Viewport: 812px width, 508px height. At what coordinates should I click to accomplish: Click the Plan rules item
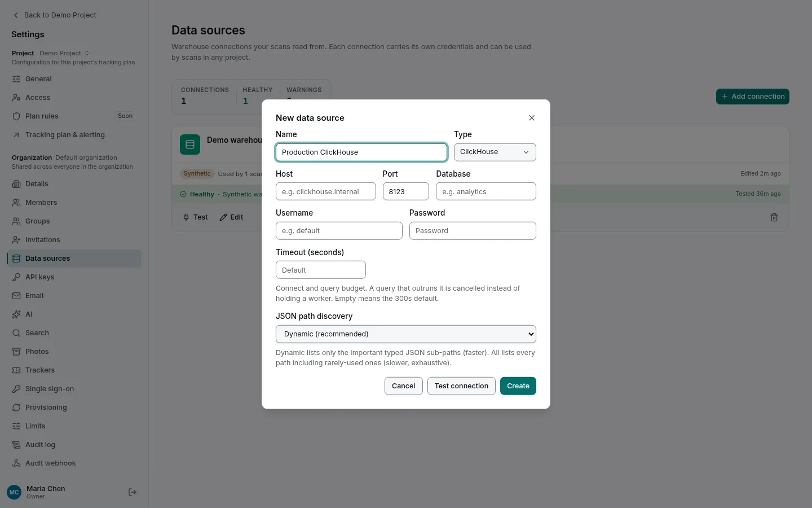pyautogui.click(x=74, y=116)
